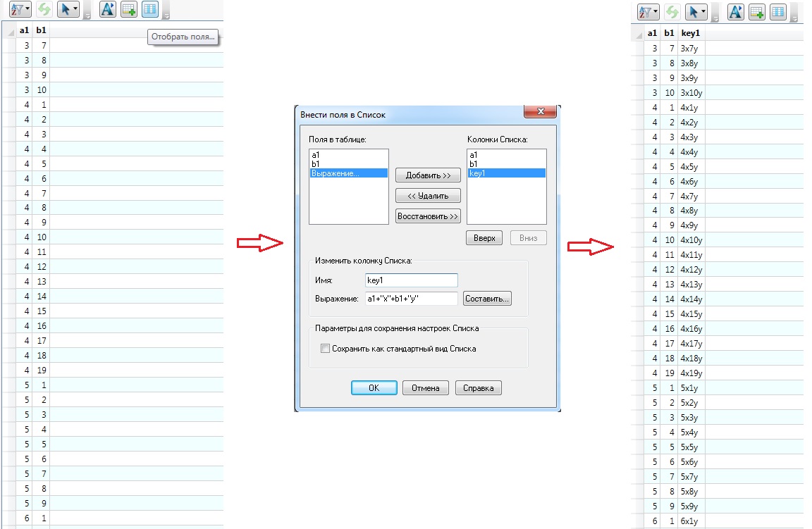Open the text style icon in right table toolbar
Image resolution: width=812 pixels, height=529 pixels.
[x=735, y=12]
